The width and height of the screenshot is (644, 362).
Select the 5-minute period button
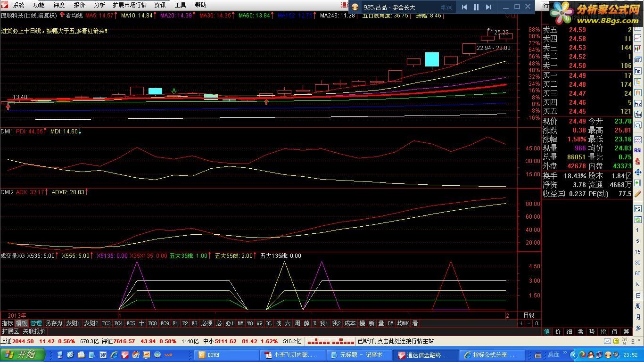[x=638, y=241]
